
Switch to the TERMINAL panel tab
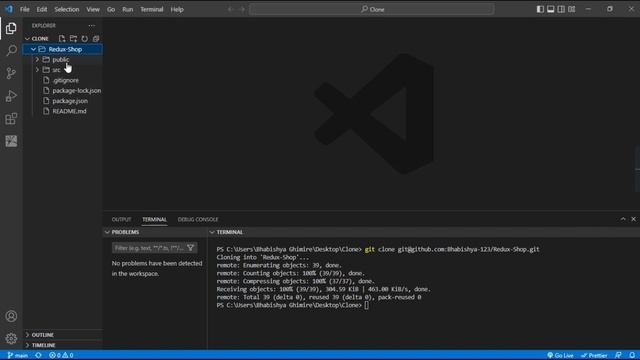coord(154,220)
